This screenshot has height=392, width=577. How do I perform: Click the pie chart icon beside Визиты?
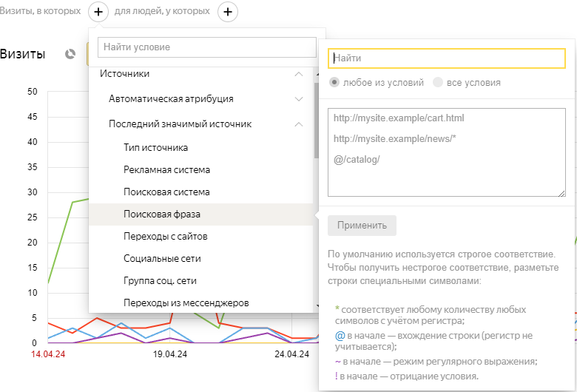[x=70, y=54]
